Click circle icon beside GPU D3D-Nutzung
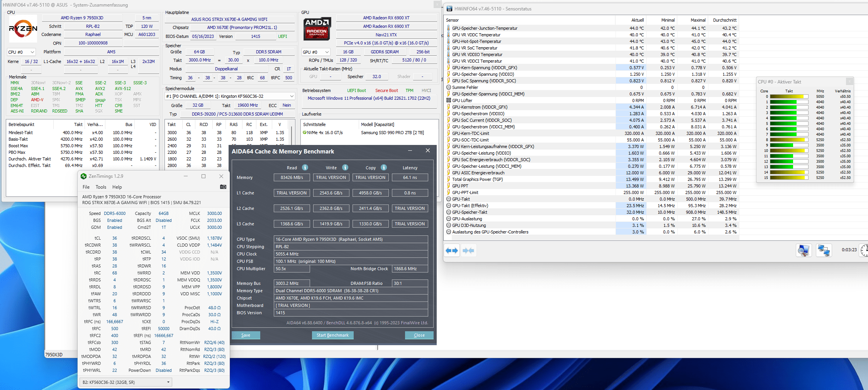The height and width of the screenshot is (390, 868). point(448,225)
